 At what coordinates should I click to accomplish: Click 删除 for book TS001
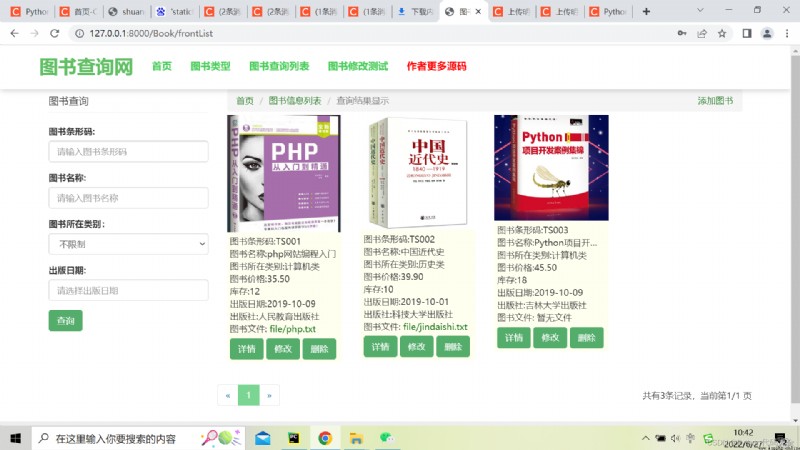tap(319, 349)
